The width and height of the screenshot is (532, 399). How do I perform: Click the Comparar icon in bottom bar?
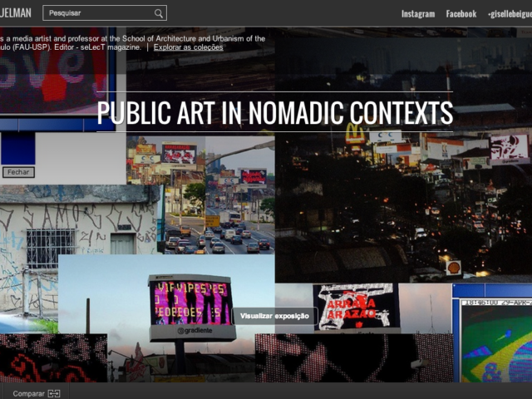(x=54, y=393)
